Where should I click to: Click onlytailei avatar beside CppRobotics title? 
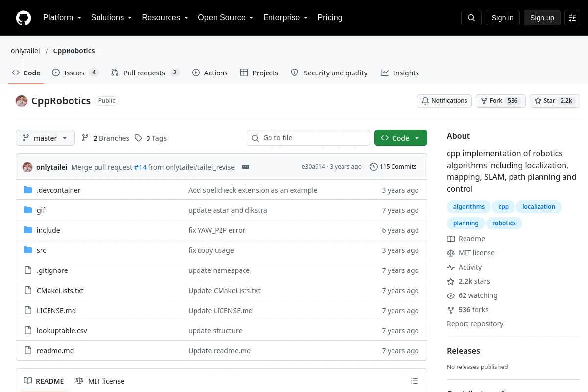click(22, 101)
